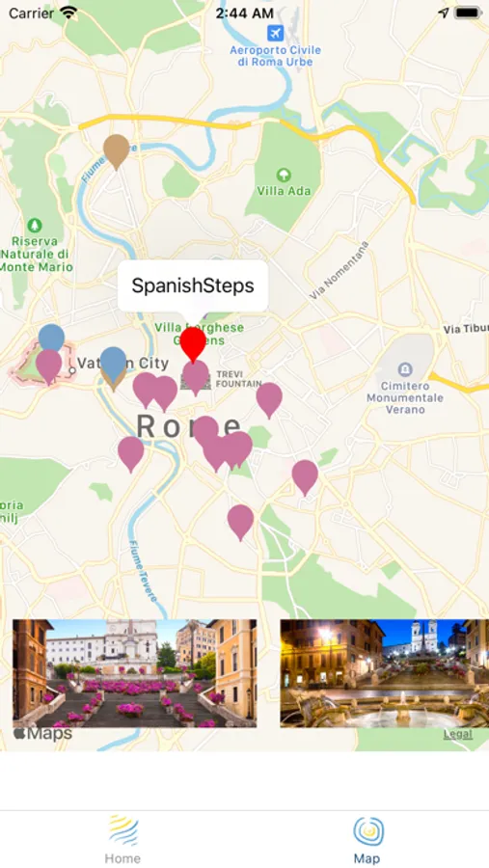Select the Villa Ada park icon
489x868 pixels.
[284, 176]
